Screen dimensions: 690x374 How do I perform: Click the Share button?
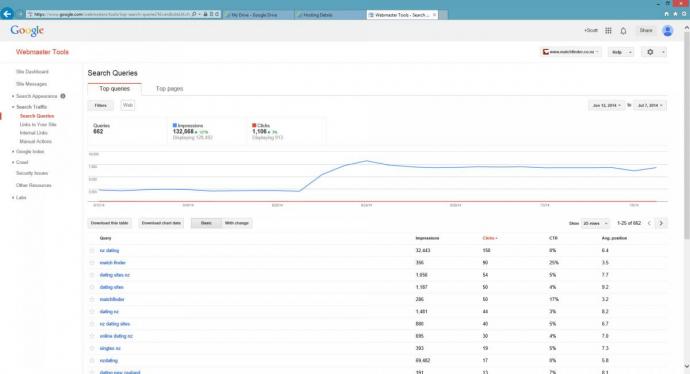click(x=646, y=30)
